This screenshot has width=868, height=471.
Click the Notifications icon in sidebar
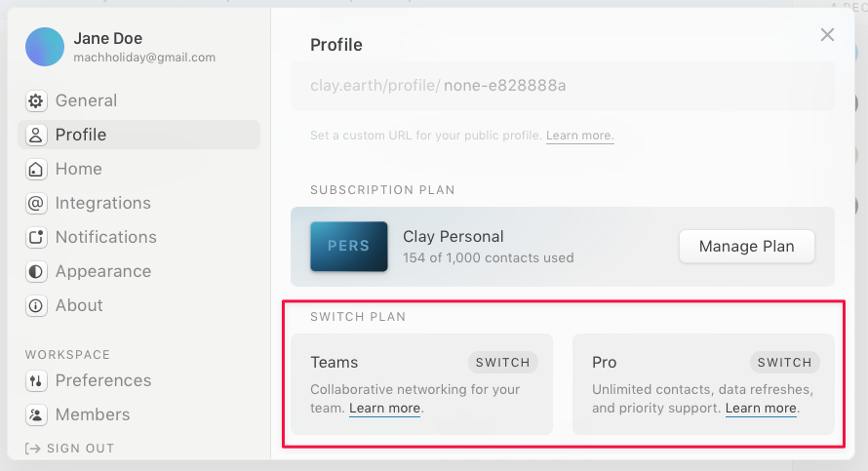[x=36, y=238]
